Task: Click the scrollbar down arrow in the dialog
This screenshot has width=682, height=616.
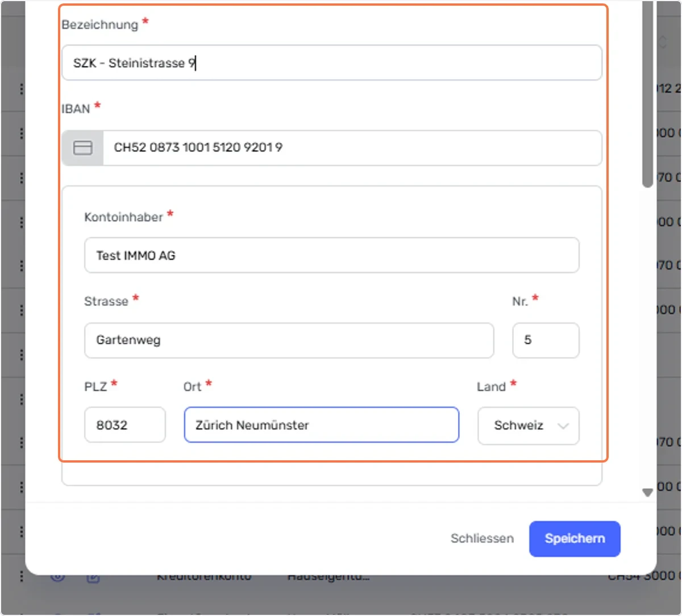Action: pyautogui.click(x=647, y=493)
